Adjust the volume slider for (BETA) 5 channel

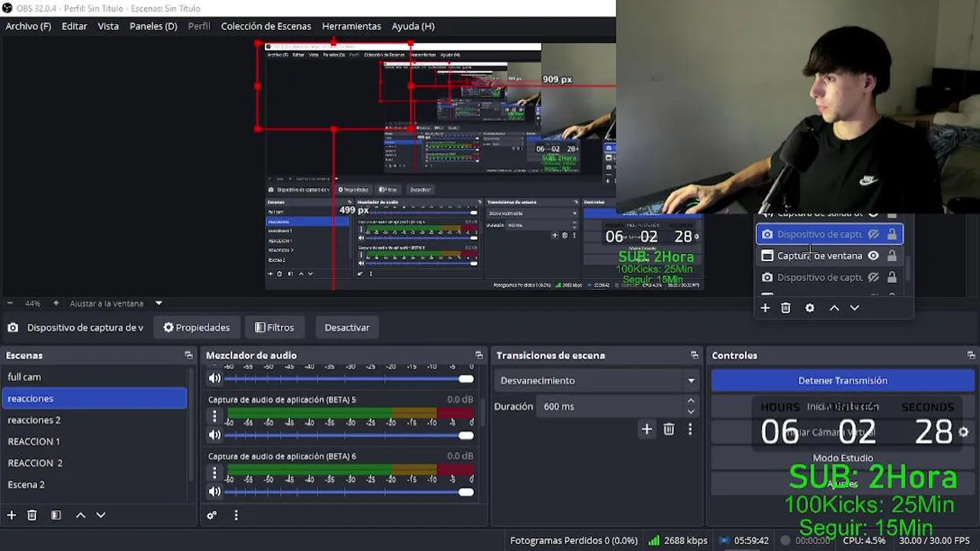click(348, 435)
